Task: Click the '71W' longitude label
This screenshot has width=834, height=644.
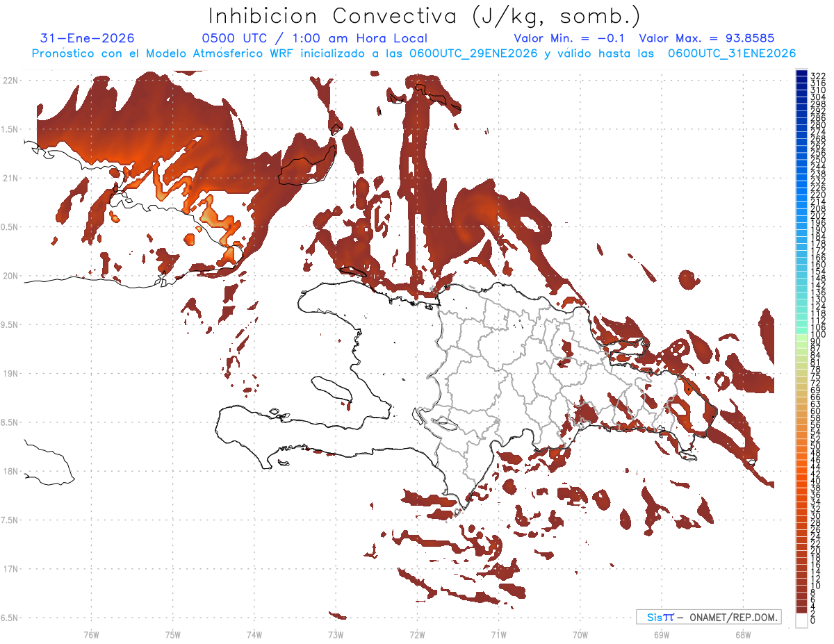Action: click(498, 635)
